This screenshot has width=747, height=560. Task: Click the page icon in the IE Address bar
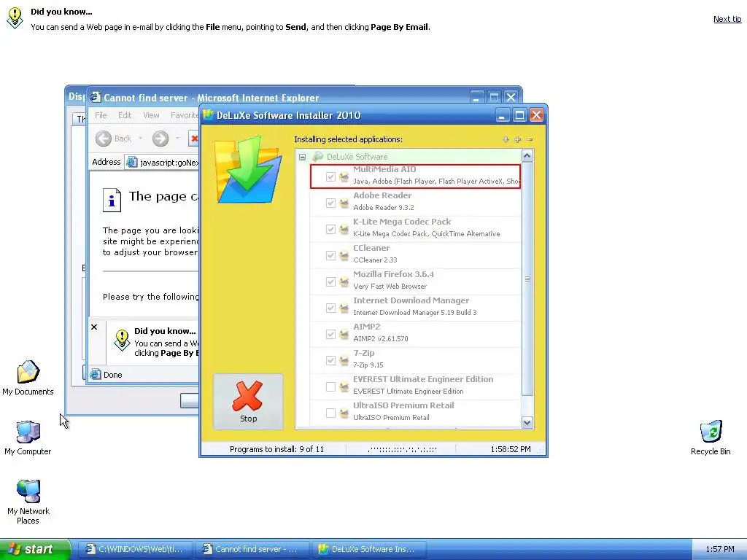coord(131,163)
